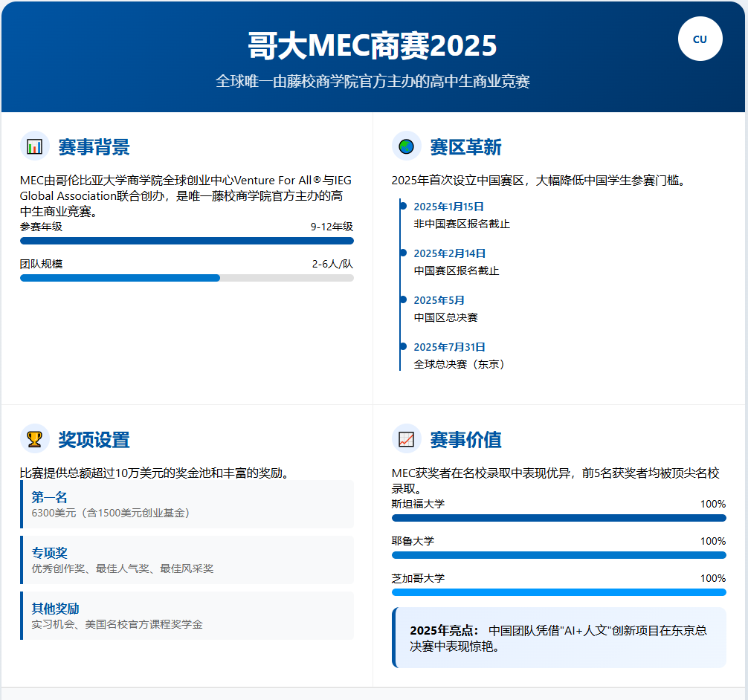The image size is (748, 700).
Task: Open the 专项奖 award card
Action: 187,560
